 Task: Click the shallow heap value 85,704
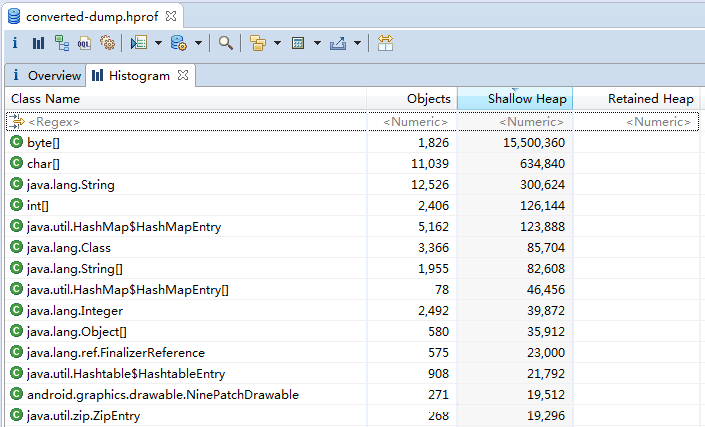[546, 248]
